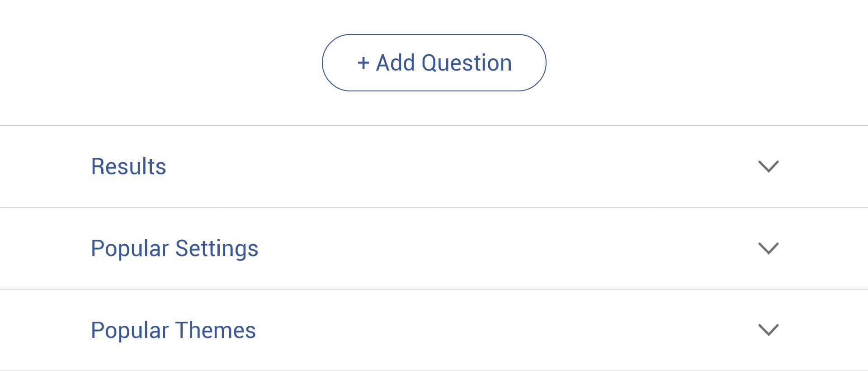Expand the Popular Themes chevron

pos(768,330)
